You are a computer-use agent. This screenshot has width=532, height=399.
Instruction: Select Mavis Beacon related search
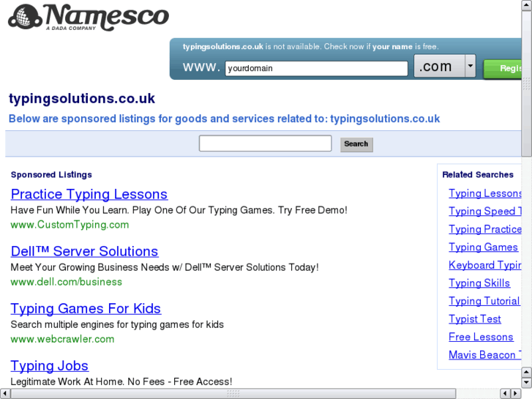click(485, 355)
